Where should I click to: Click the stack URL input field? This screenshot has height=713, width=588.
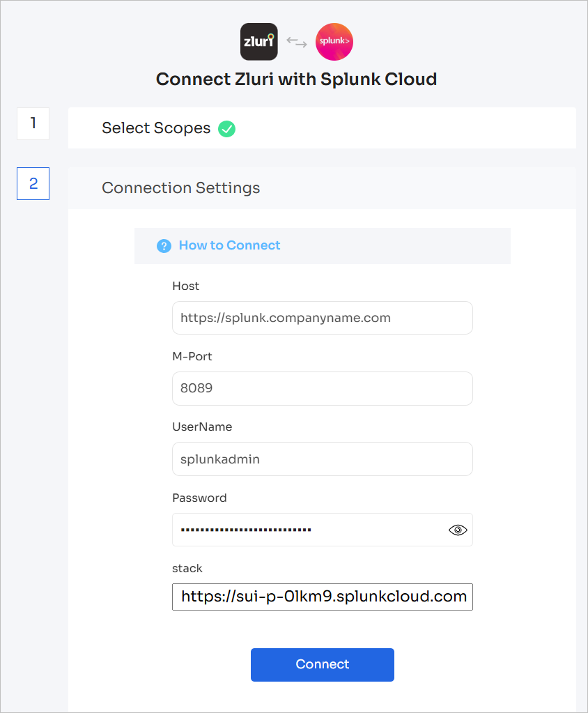pos(322,597)
